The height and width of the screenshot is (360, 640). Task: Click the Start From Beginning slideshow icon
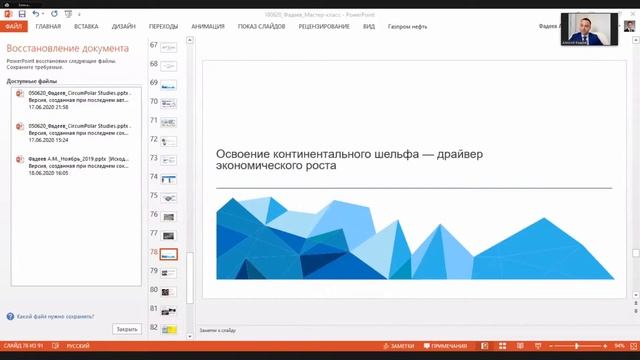click(68, 14)
